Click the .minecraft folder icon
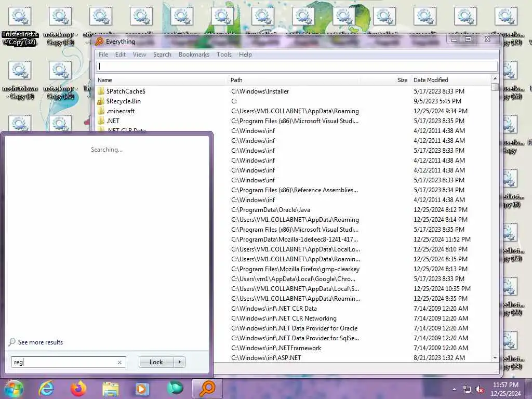This screenshot has width=532, height=399. [101, 111]
